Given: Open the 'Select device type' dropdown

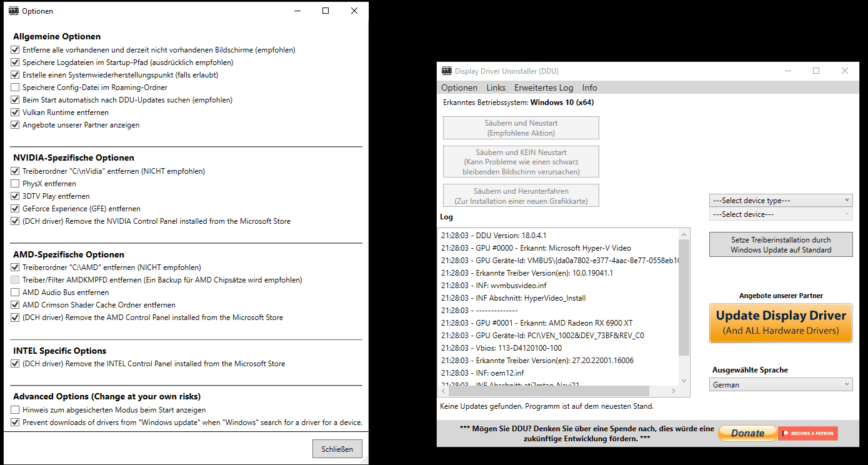Looking at the screenshot, I should tap(781, 201).
